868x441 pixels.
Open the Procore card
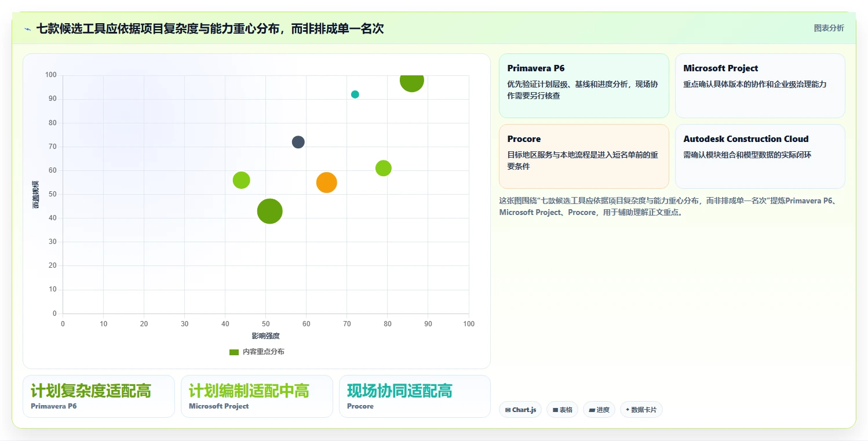(584, 156)
